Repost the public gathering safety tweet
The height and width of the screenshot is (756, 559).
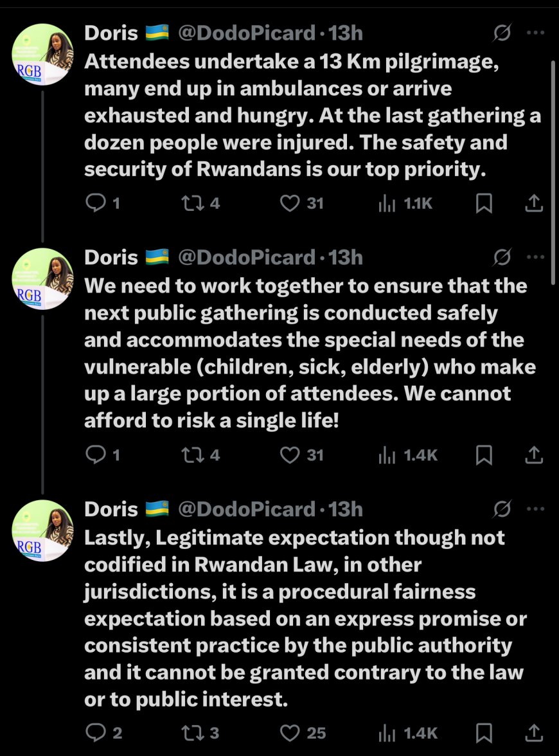click(191, 455)
